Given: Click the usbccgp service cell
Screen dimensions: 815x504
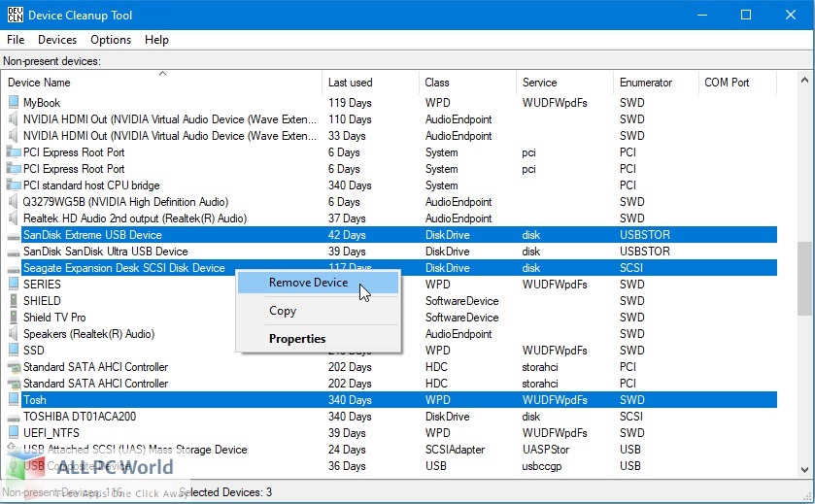Looking at the screenshot, I should coord(542,466).
